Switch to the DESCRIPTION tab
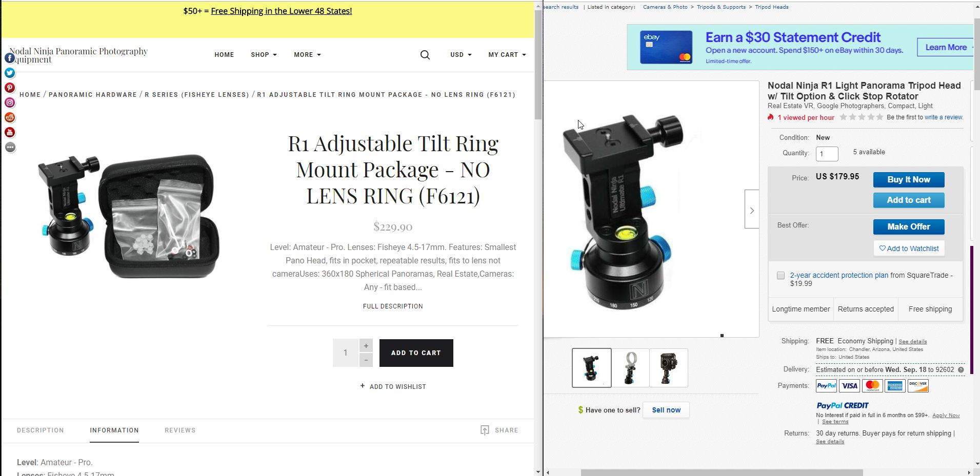Image resolution: width=980 pixels, height=476 pixels. click(41, 430)
